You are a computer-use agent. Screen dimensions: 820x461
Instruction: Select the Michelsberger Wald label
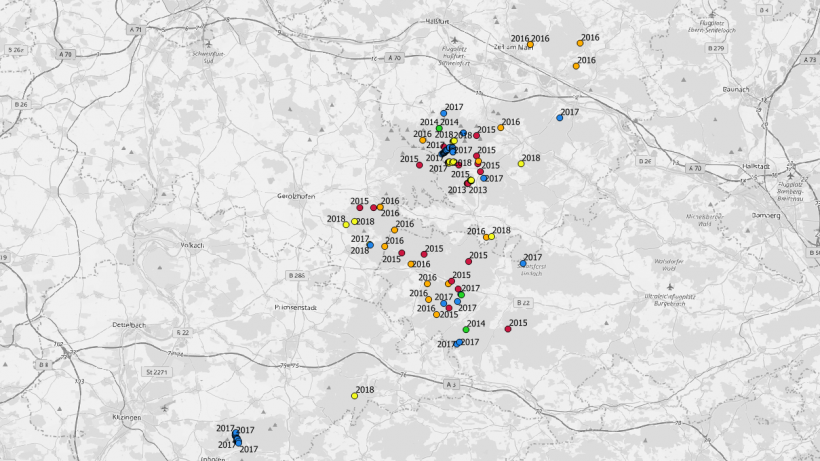point(704,220)
